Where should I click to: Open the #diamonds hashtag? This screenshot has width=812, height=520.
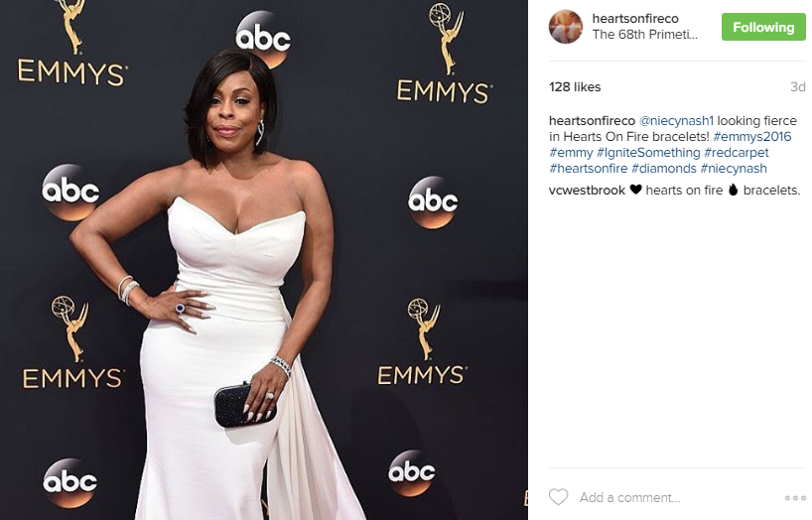[x=664, y=169]
